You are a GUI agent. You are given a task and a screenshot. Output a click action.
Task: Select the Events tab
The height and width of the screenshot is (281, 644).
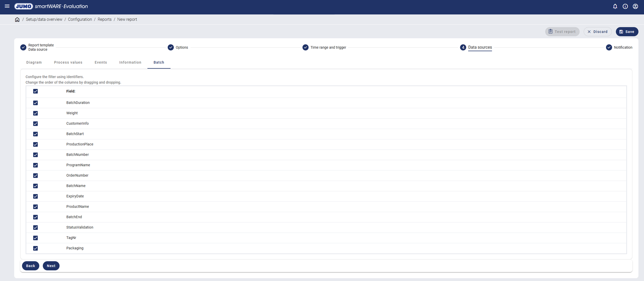pos(101,62)
